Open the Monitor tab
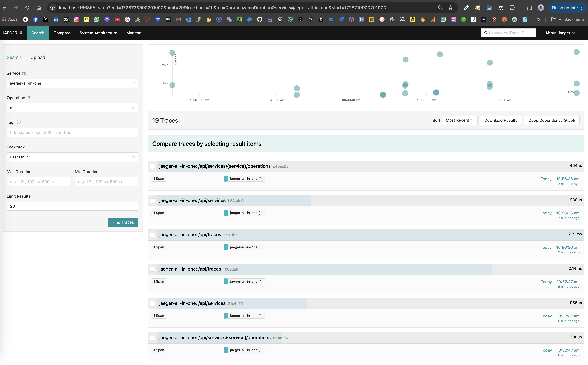This screenshot has width=588, height=365. [x=133, y=33]
